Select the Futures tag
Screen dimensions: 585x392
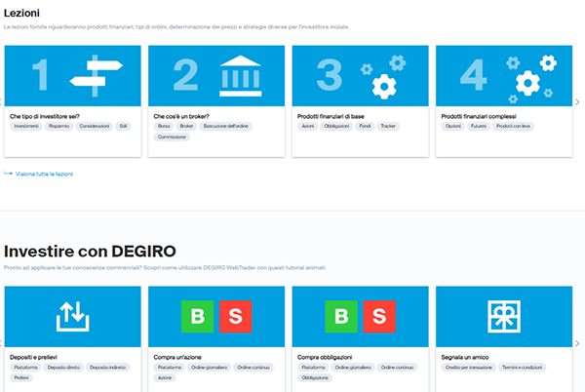tap(479, 126)
